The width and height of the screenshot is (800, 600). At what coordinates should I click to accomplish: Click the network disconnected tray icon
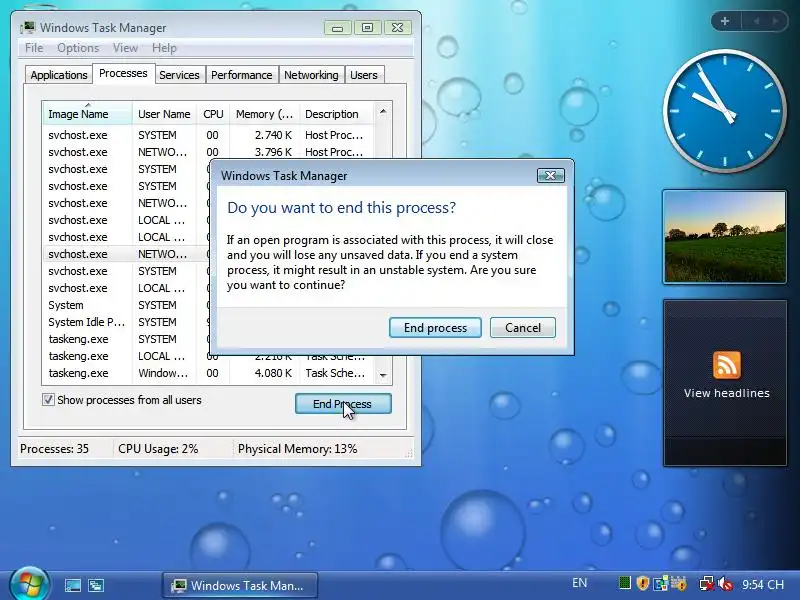coord(707,583)
